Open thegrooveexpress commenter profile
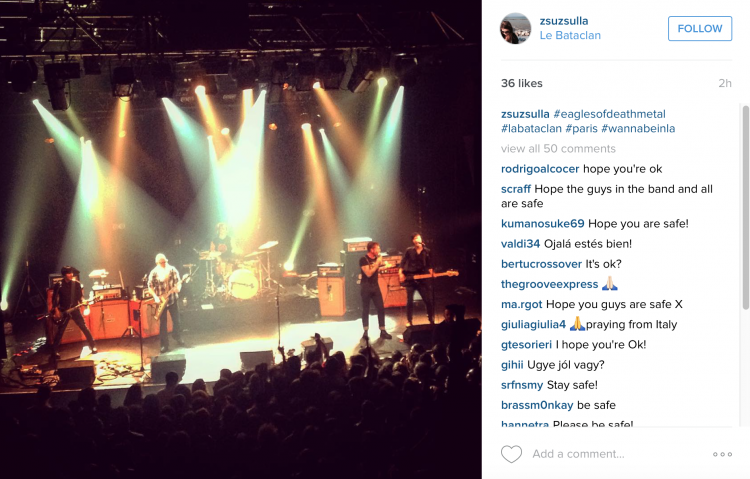The width and height of the screenshot is (750, 479). (549, 284)
